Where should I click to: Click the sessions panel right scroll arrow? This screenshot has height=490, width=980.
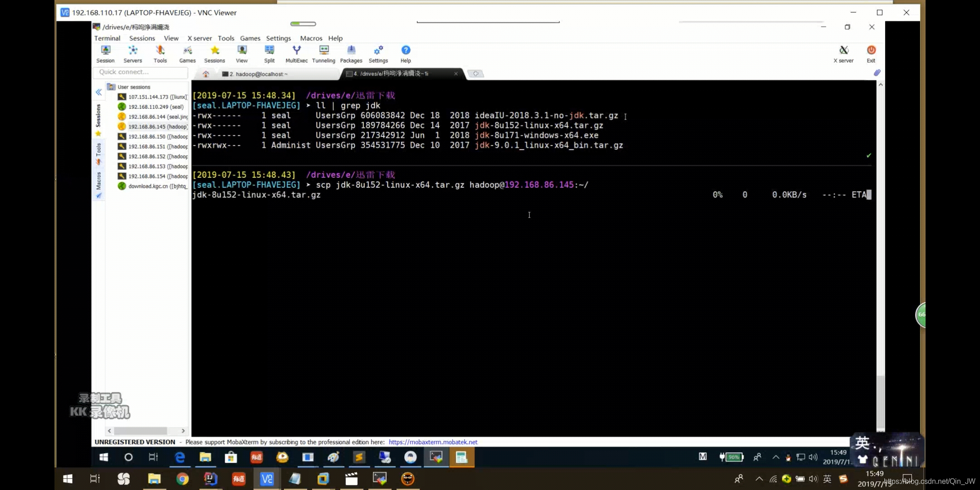pyautogui.click(x=183, y=431)
